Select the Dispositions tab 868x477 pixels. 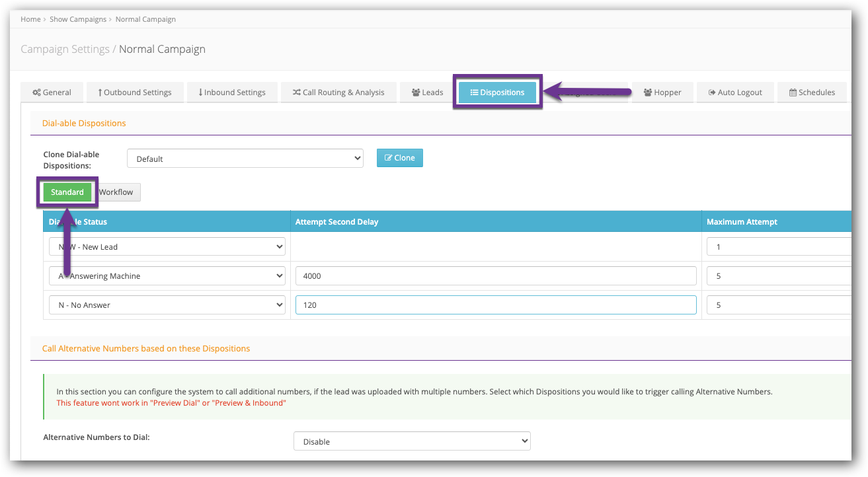497,92
